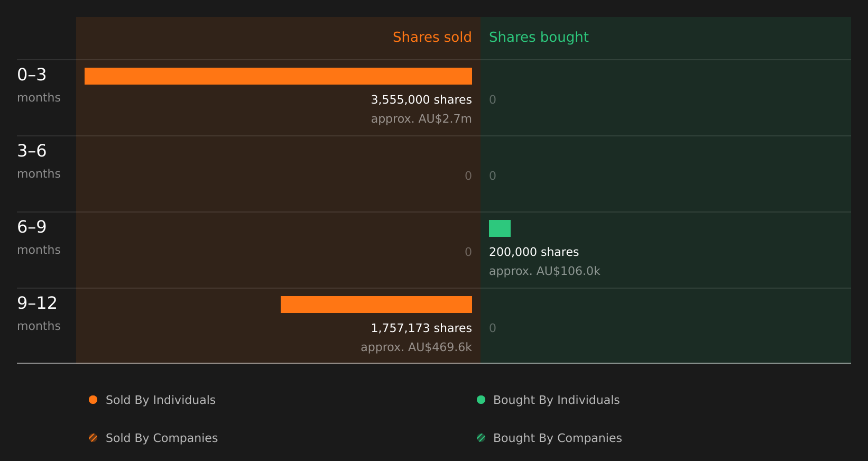Click the zero bought value in 3–6 months row
868x461 pixels.
point(493,176)
